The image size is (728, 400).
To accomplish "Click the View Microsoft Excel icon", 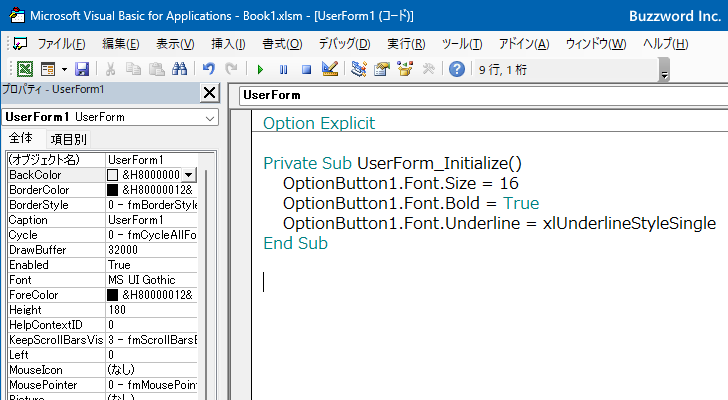I will (25, 69).
